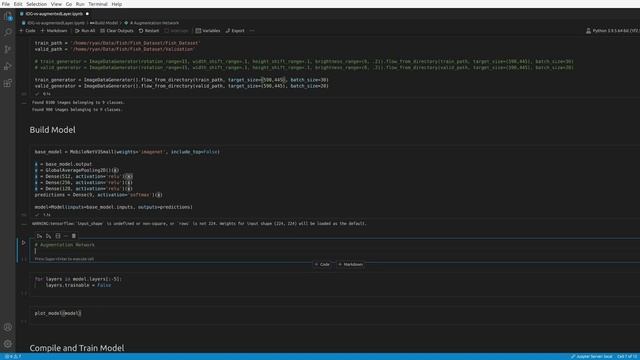This screenshot has width=640, height=360.
Task: Click the layers.trainable = False line
Action: click(78, 285)
